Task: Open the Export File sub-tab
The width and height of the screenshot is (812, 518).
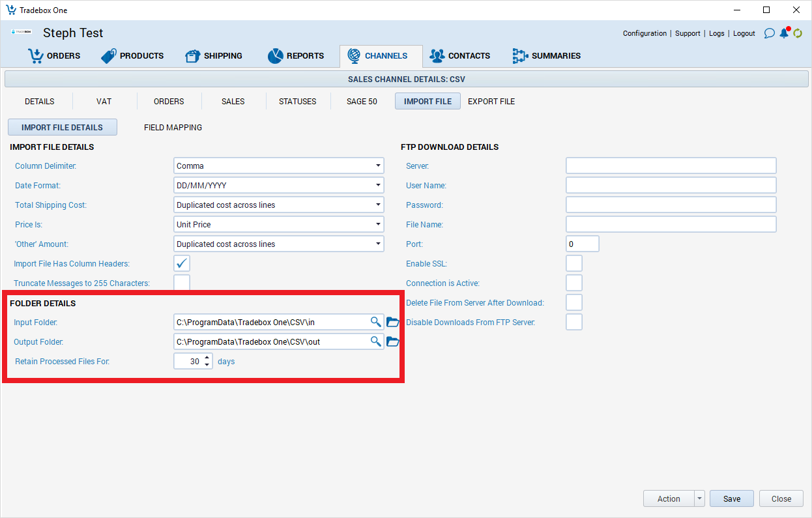Action: (x=491, y=101)
